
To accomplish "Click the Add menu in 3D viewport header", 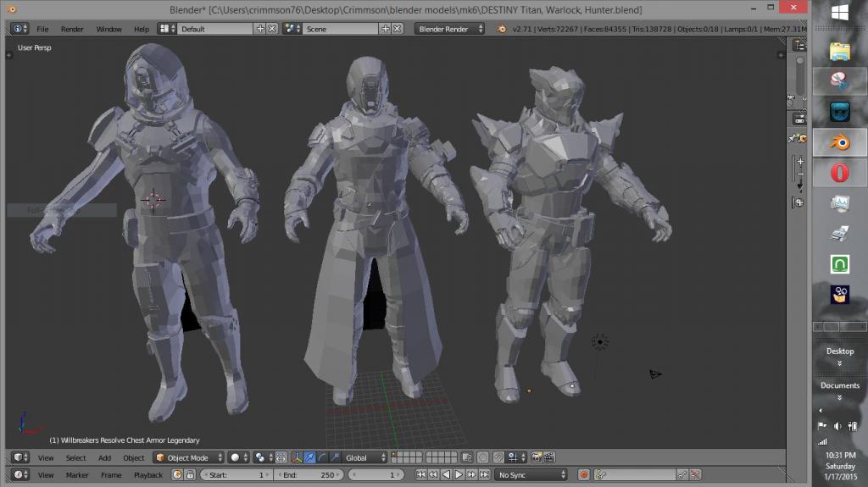I will tap(104, 457).
